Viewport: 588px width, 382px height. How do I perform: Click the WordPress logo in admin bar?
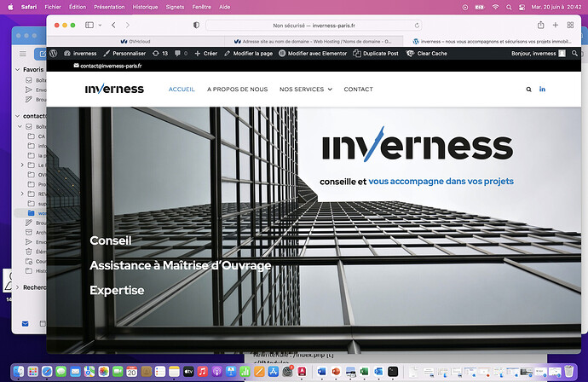(x=53, y=53)
